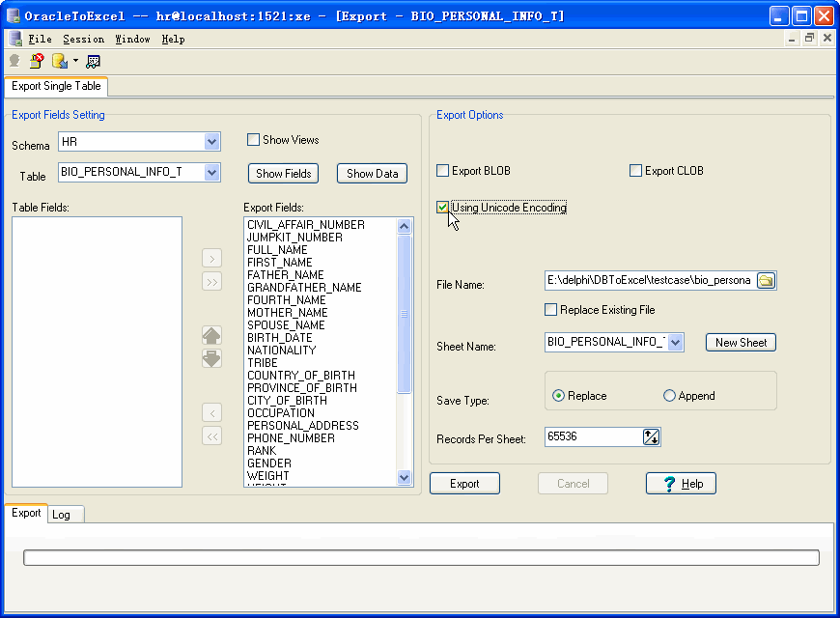Viewport: 840px width, 618px height.
Task: Select TRIBE in Export Fields
Action: [263, 363]
